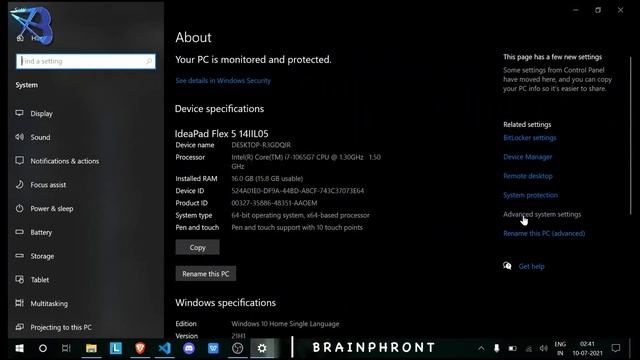
Task: Open Discord from taskbar
Action: pos(189,348)
